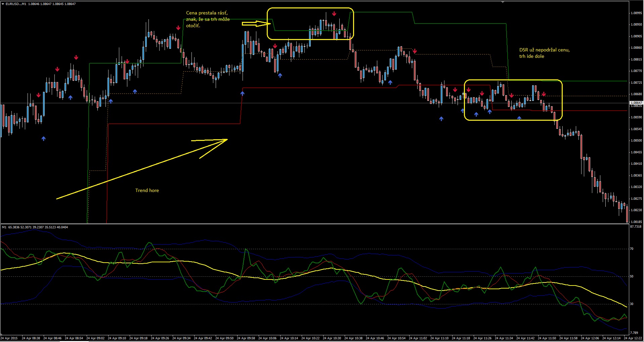644x342 pixels.
Task: Click the level 30 label on indicator scale
Action: coord(632,304)
